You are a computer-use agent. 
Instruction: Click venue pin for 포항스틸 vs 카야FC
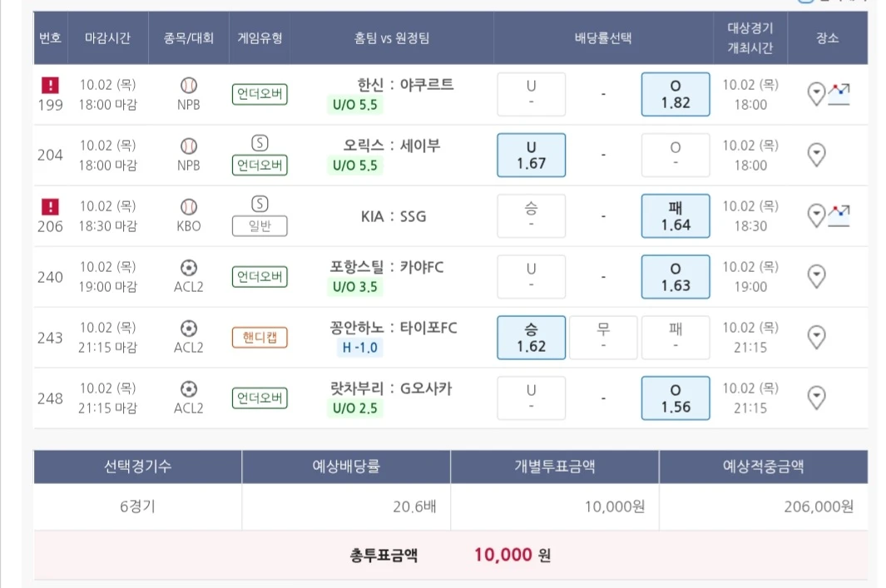(x=817, y=276)
